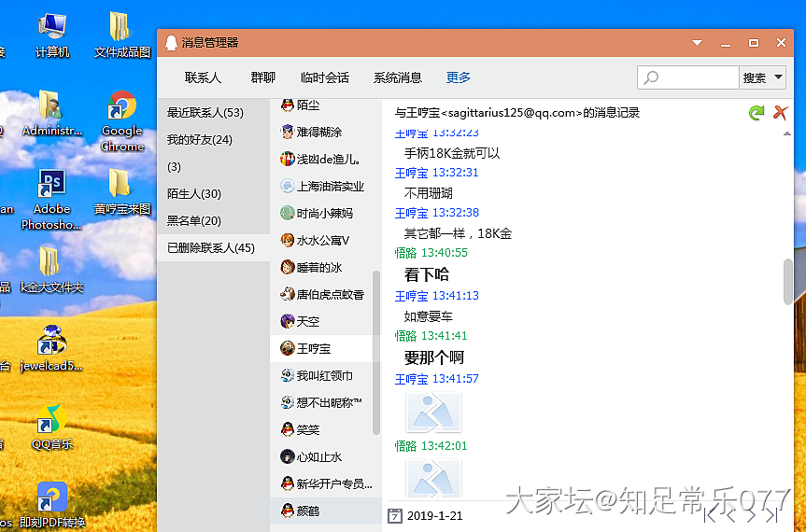The width and height of the screenshot is (806, 532).
Task: Select the 临时会话 tab
Action: pyautogui.click(x=325, y=77)
